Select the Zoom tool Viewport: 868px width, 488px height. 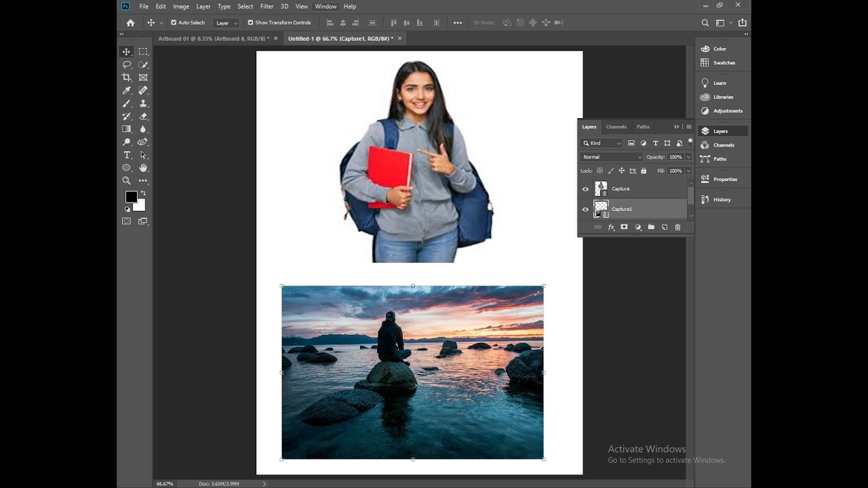click(x=127, y=181)
